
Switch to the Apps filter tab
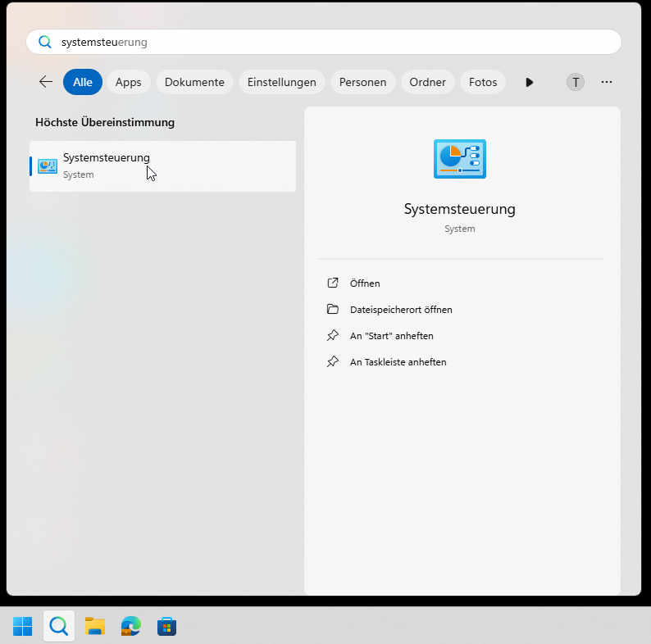(128, 82)
